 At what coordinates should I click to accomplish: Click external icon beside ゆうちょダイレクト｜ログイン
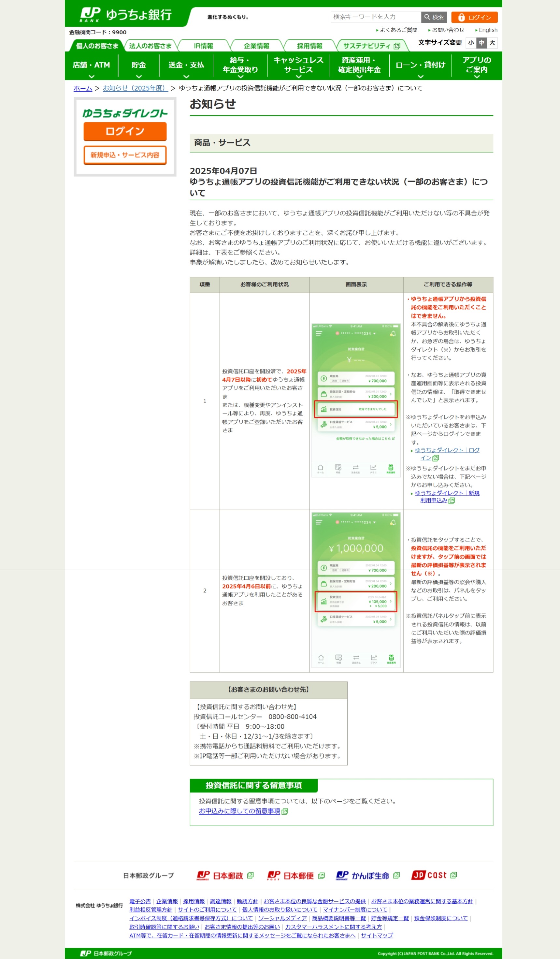(x=436, y=458)
